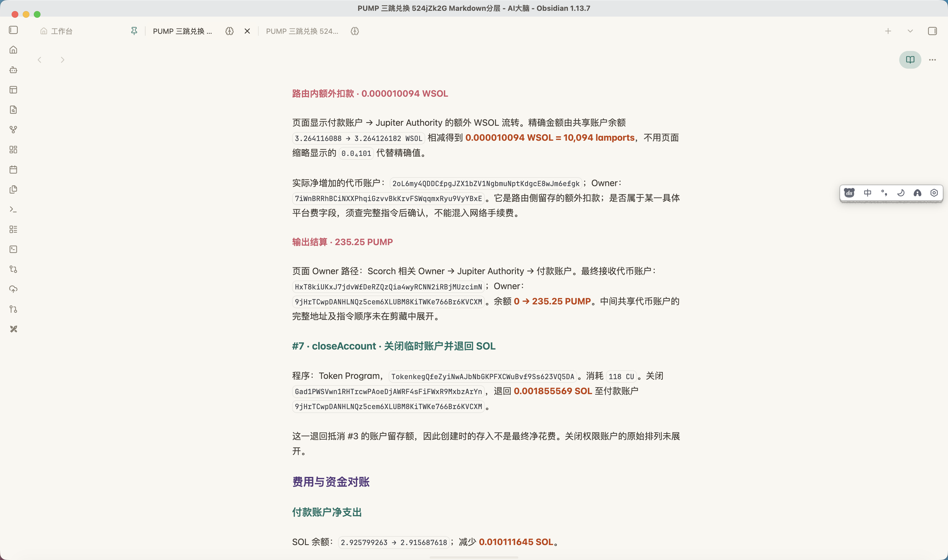Toggle punctuation mode in input toolbar

[x=884, y=193]
